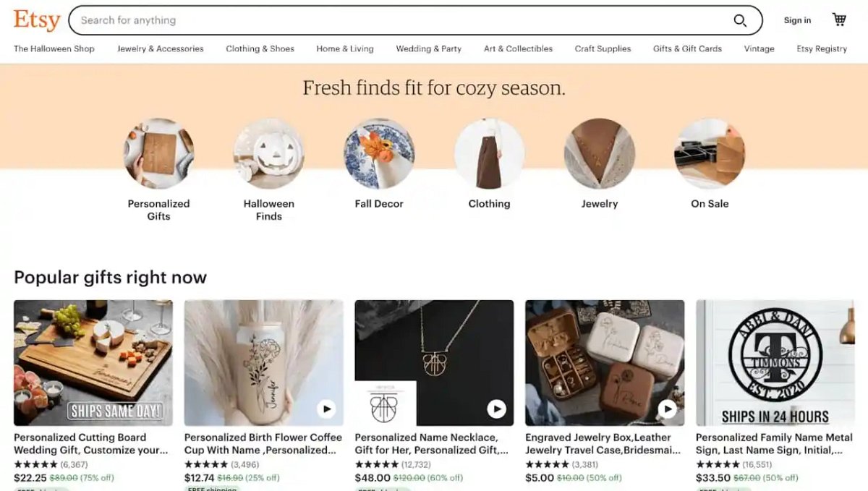
Task: Open the Craft Supplies menu
Action: (x=603, y=48)
